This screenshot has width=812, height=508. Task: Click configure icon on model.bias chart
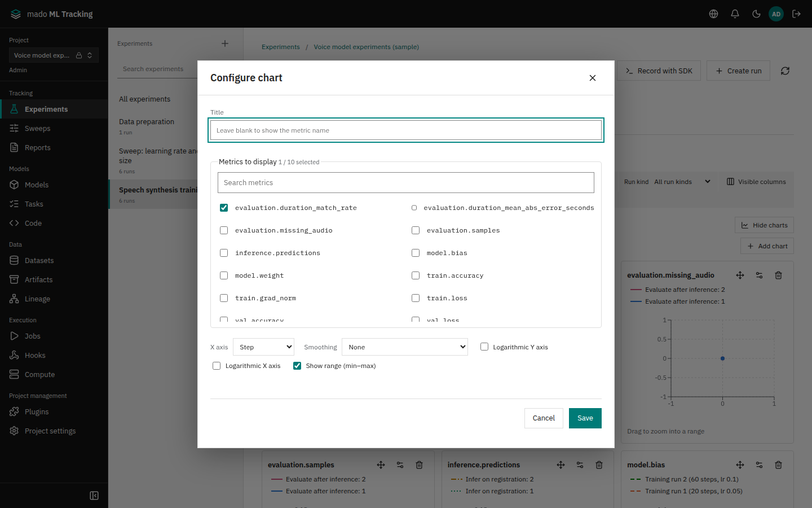[x=759, y=465]
